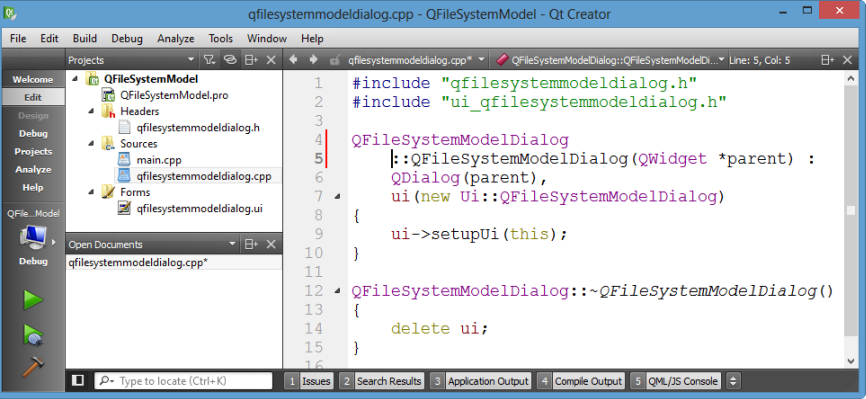Open the Edit menu

49,39
